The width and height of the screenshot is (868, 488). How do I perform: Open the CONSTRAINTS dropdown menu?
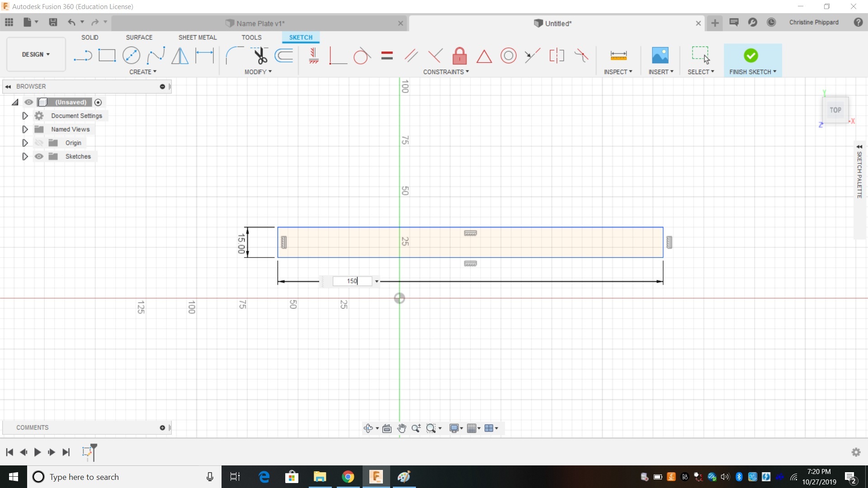(446, 72)
